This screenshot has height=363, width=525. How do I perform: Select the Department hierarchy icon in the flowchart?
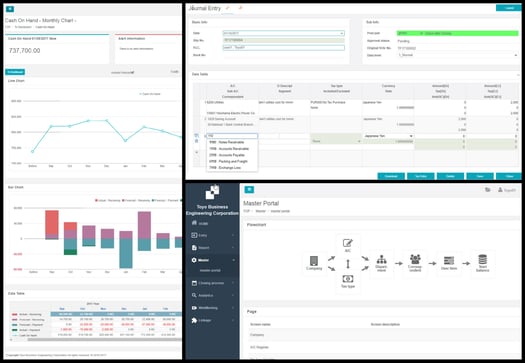click(x=381, y=260)
